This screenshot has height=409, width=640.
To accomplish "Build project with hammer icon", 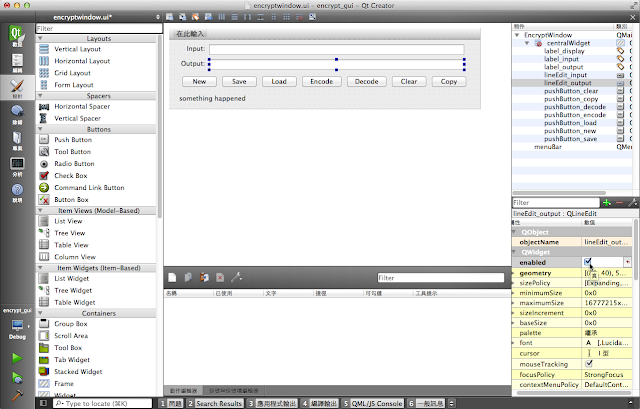I will coord(17,395).
